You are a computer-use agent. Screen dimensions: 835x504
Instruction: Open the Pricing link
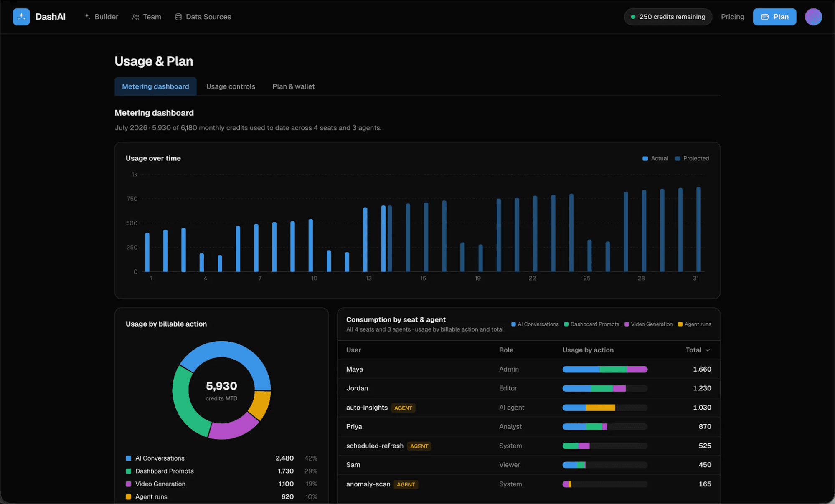732,17
